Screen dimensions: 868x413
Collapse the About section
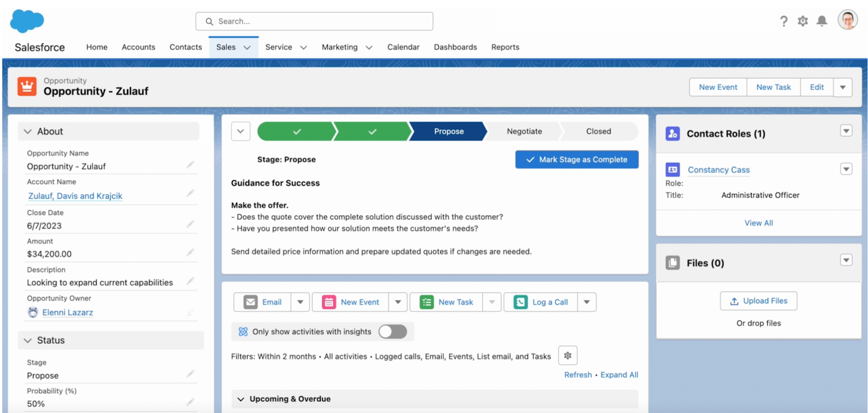(28, 131)
